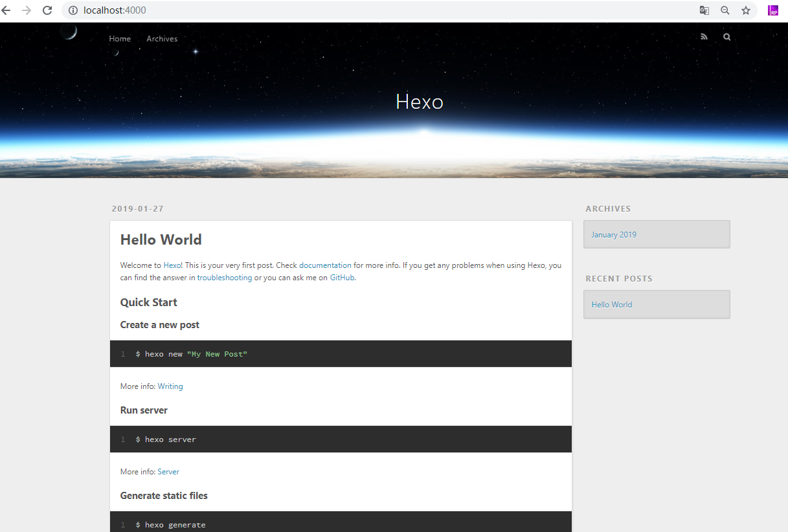This screenshot has height=532, width=788.
Task: Click the Hexo site title
Action: tap(420, 102)
